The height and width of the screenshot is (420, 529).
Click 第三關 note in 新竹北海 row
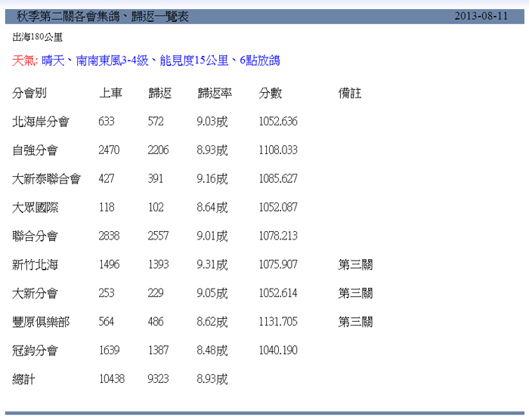(x=356, y=265)
